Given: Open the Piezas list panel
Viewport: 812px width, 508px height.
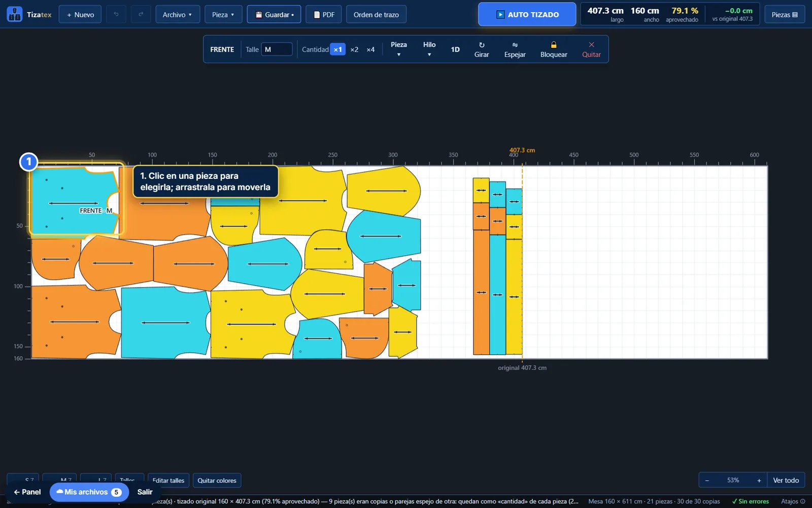Looking at the screenshot, I should pos(785,14).
